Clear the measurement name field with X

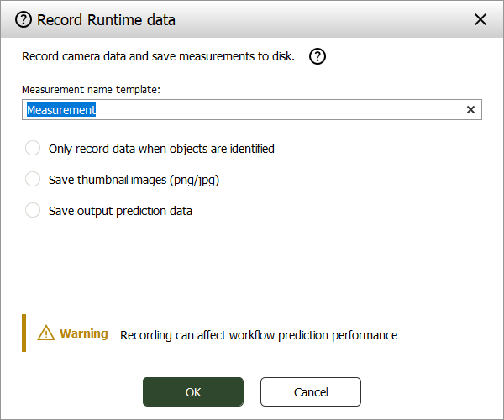[470, 110]
